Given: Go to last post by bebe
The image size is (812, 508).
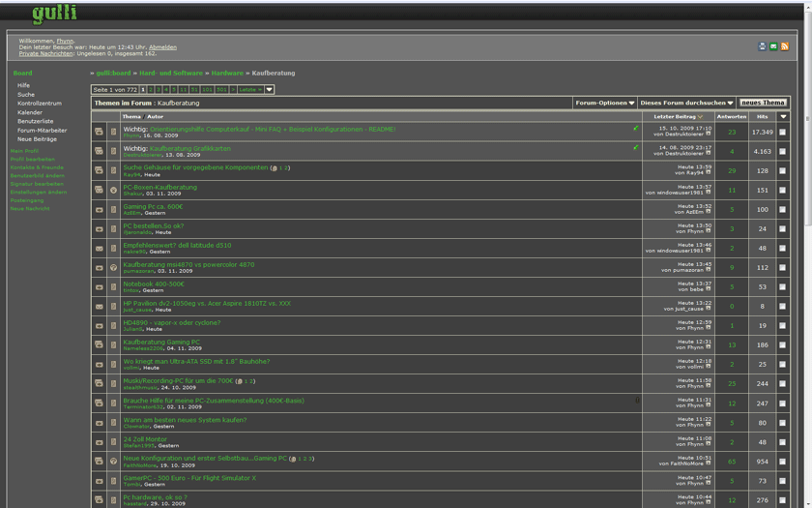Looking at the screenshot, I should [x=709, y=288].
